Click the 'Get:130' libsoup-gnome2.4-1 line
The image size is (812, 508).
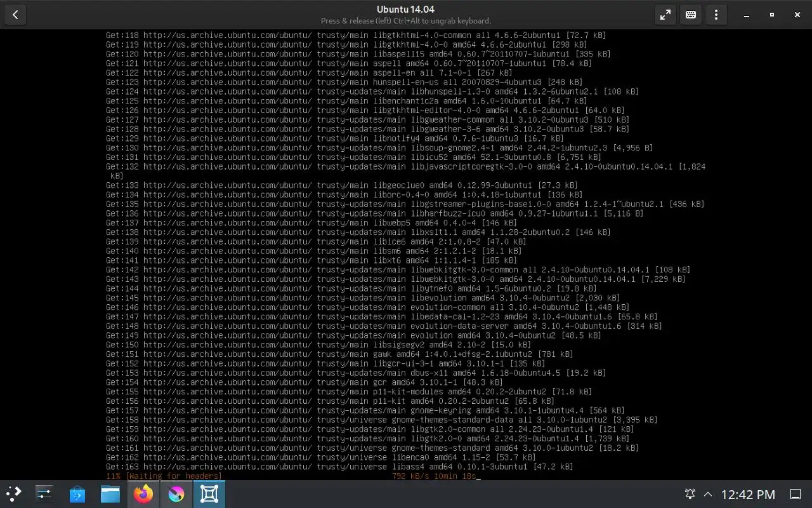pyautogui.click(x=379, y=148)
